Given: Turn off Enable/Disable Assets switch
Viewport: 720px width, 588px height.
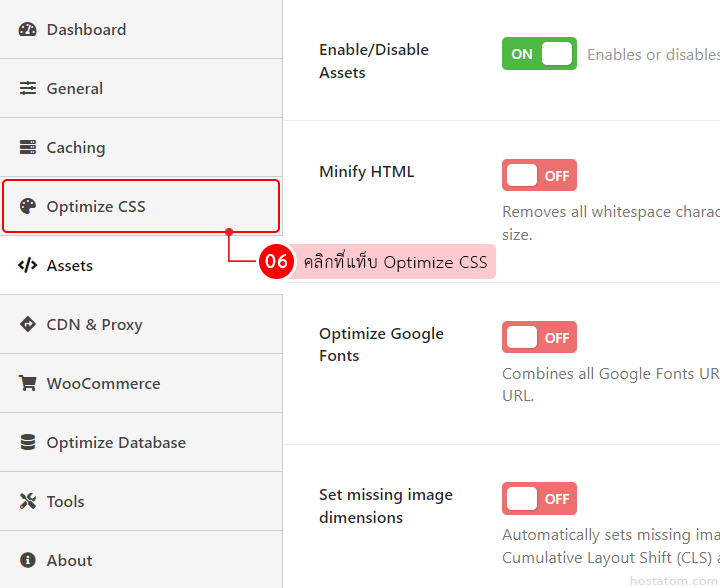Looking at the screenshot, I should pos(539,54).
